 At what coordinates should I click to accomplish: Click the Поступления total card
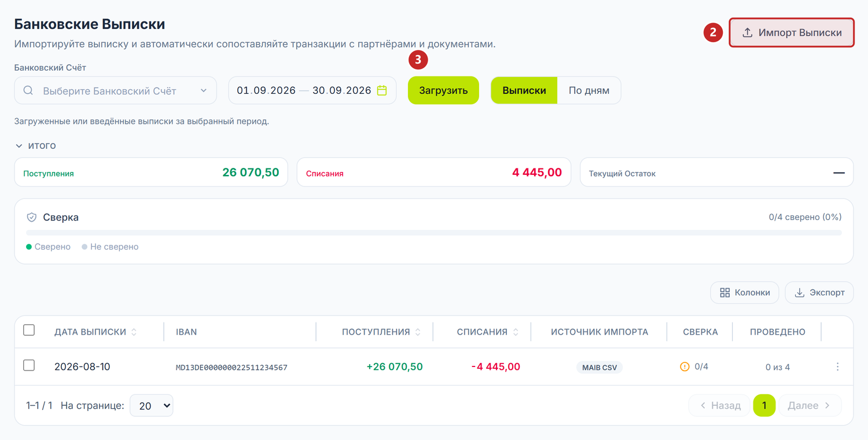[x=151, y=173]
